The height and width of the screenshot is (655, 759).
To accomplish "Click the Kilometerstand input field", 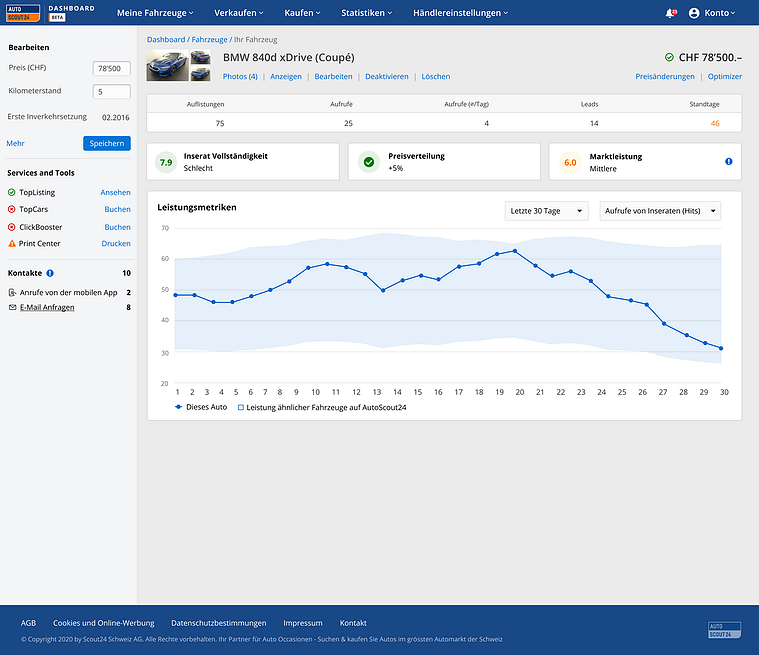I will click(x=112, y=91).
